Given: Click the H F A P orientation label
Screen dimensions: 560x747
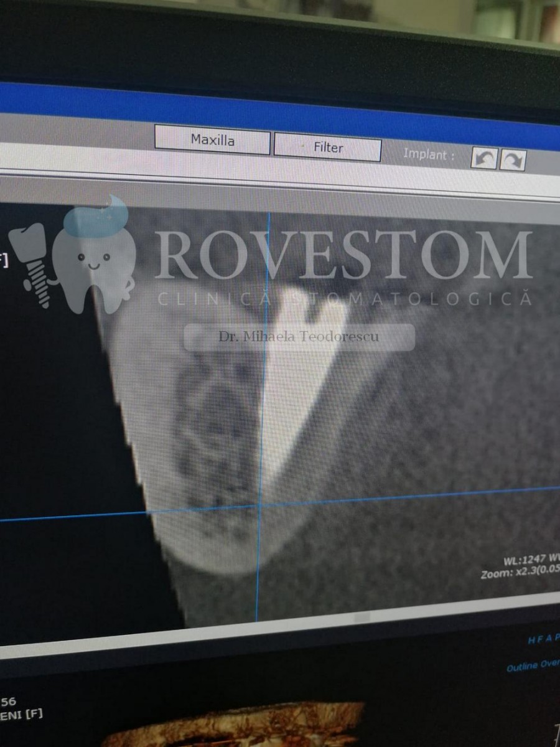Looking at the screenshot, I should 543,639.
